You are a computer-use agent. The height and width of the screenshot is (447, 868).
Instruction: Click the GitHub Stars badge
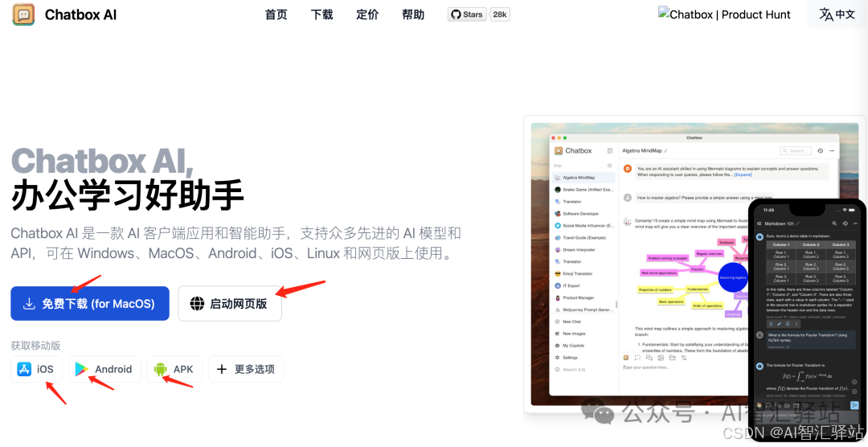466,14
